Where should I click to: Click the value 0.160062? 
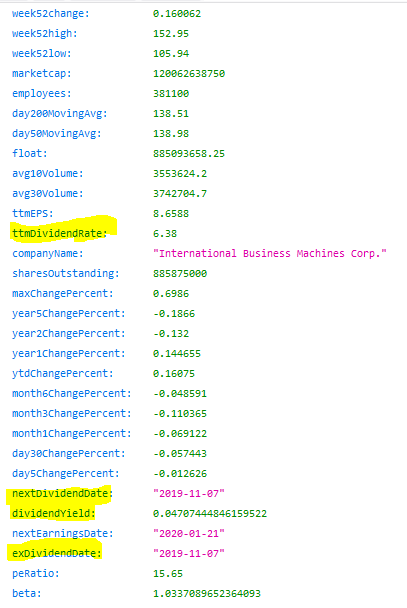177,14
